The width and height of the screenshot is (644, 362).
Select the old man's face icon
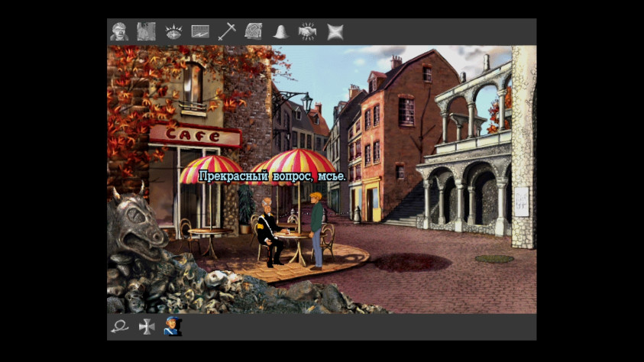(x=119, y=31)
